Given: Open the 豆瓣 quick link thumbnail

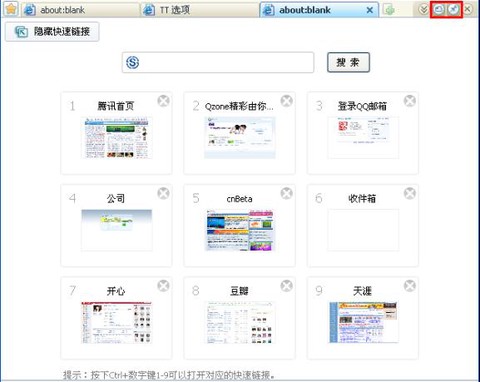Looking at the screenshot, I should point(240,322).
